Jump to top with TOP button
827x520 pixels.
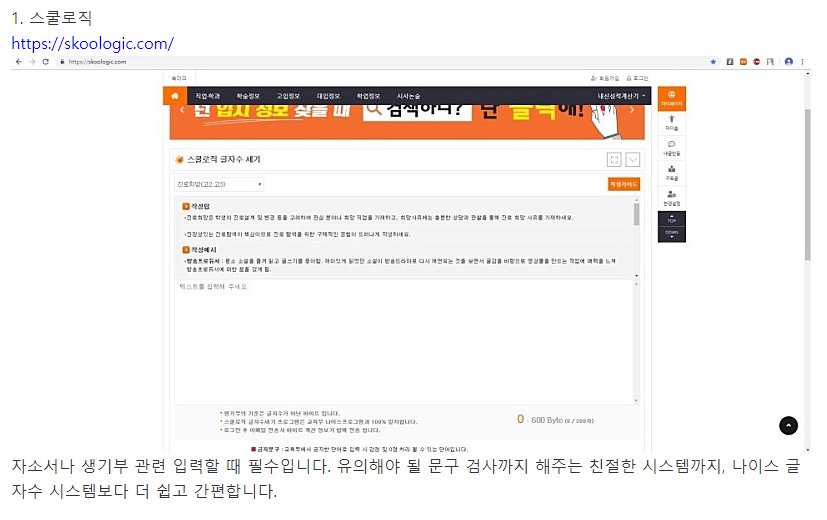[x=671, y=219]
